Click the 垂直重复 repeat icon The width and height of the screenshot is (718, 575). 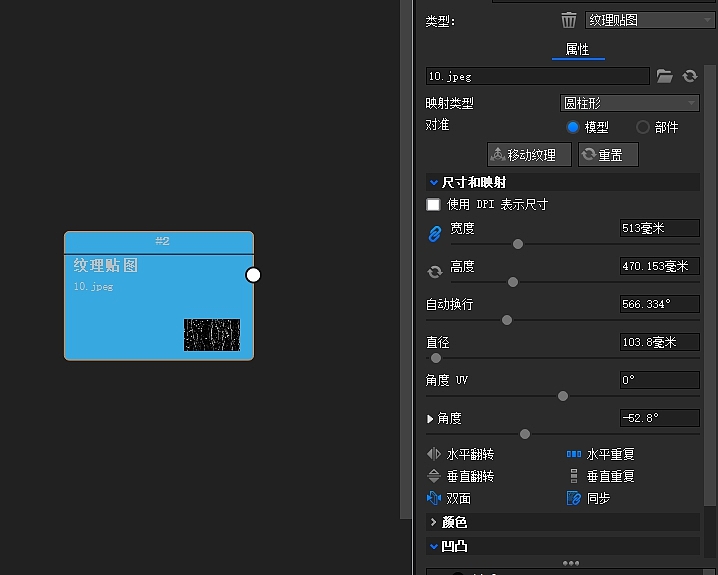click(574, 476)
